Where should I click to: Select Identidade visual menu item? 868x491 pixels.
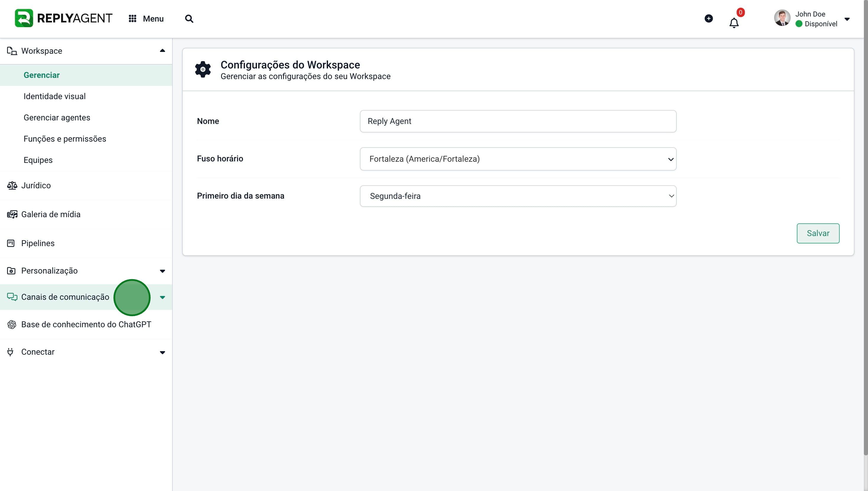click(x=55, y=96)
